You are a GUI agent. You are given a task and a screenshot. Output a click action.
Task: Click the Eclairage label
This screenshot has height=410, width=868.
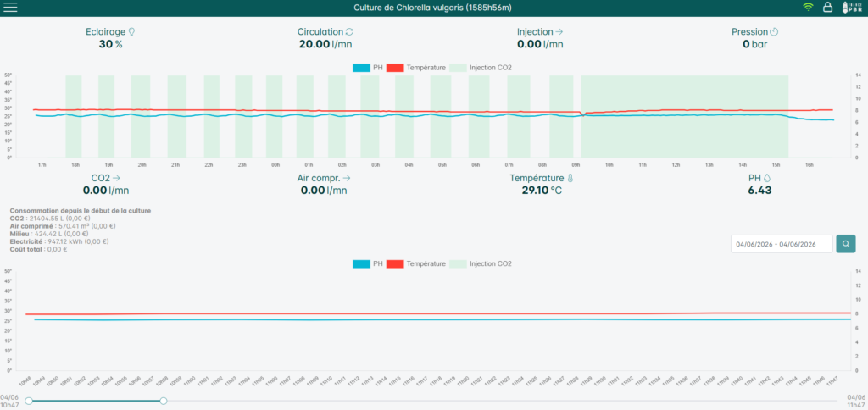pos(106,32)
